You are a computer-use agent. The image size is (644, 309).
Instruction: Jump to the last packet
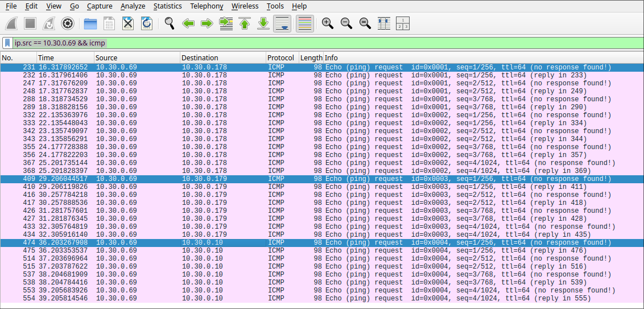tap(263, 23)
